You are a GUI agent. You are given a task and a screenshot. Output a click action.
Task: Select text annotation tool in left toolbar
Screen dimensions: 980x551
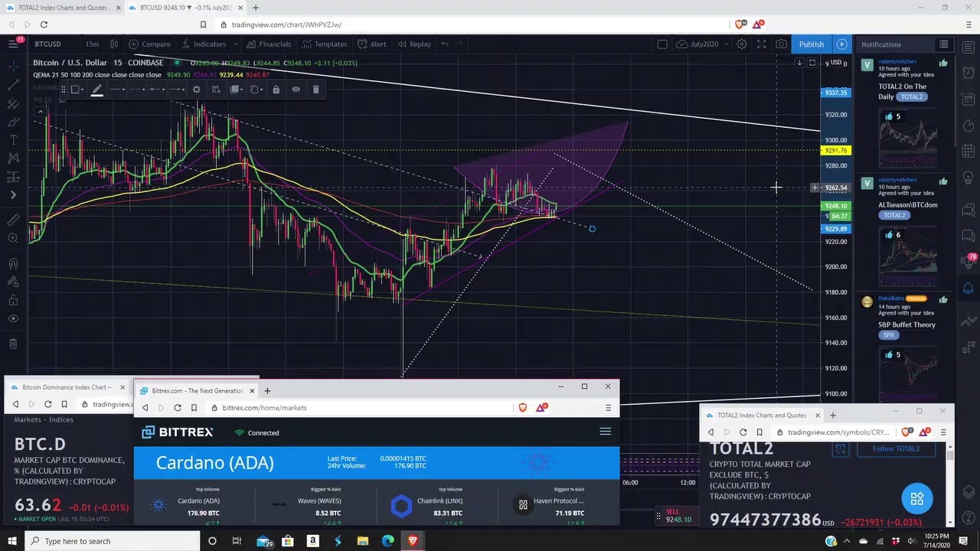click(x=13, y=140)
